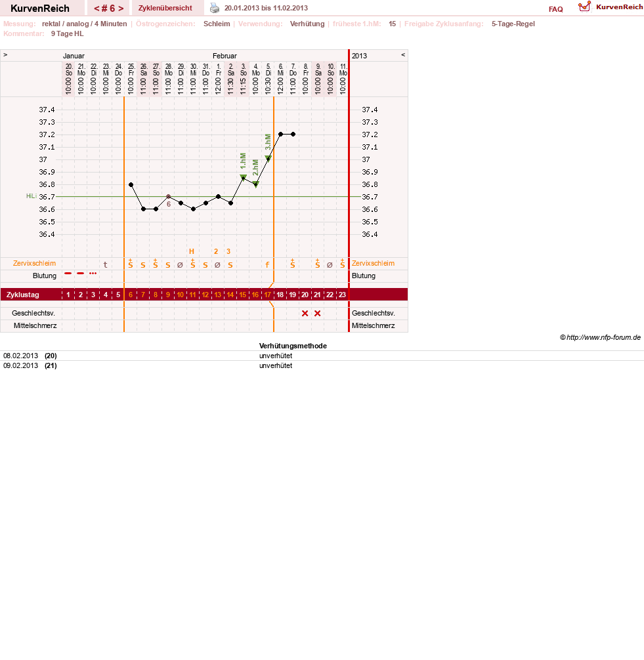Click the HL label at 36.7
This screenshot has width=644, height=660.
(x=31, y=196)
